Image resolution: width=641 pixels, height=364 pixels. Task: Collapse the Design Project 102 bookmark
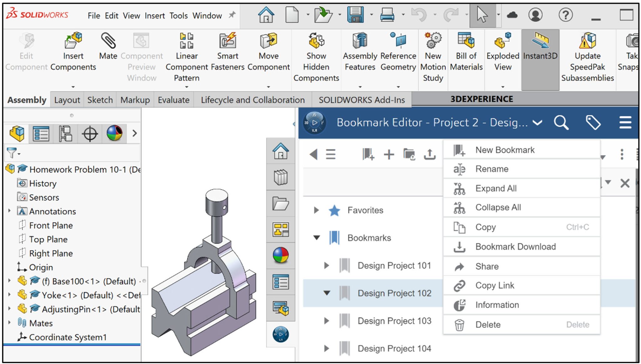point(327,293)
